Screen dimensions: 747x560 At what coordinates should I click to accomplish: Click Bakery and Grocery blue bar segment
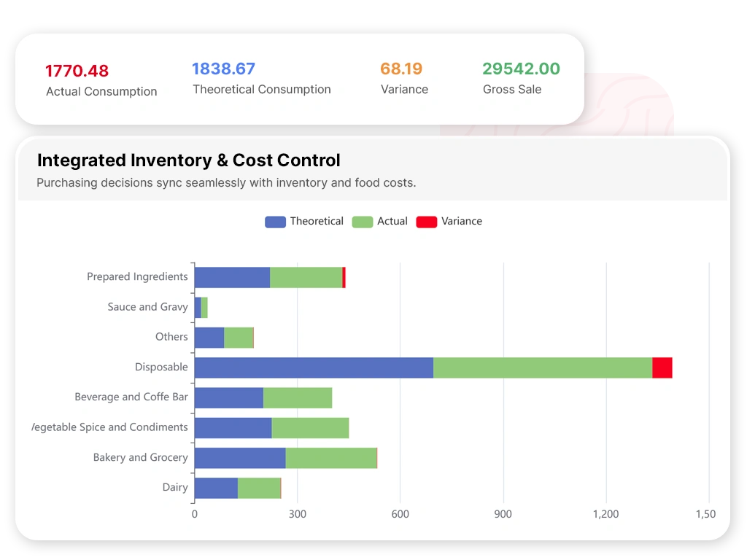tap(240, 458)
